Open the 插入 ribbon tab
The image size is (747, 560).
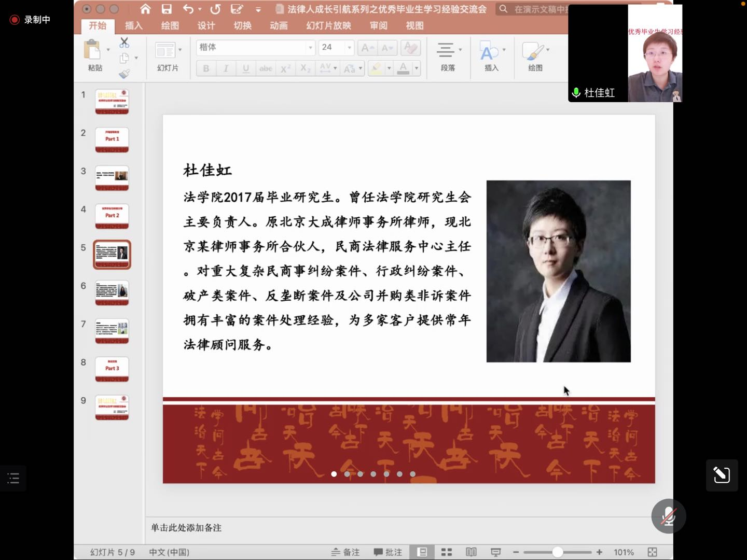click(x=133, y=25)
